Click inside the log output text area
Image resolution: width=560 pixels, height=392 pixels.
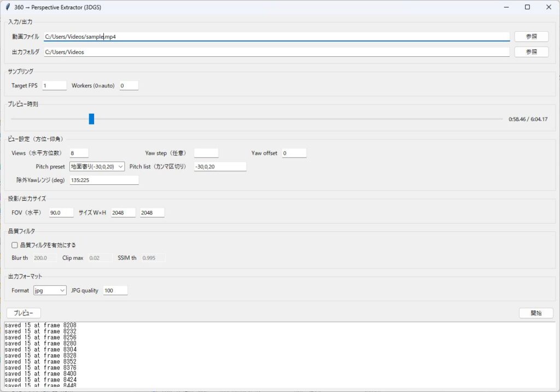[x=279, y=354]
